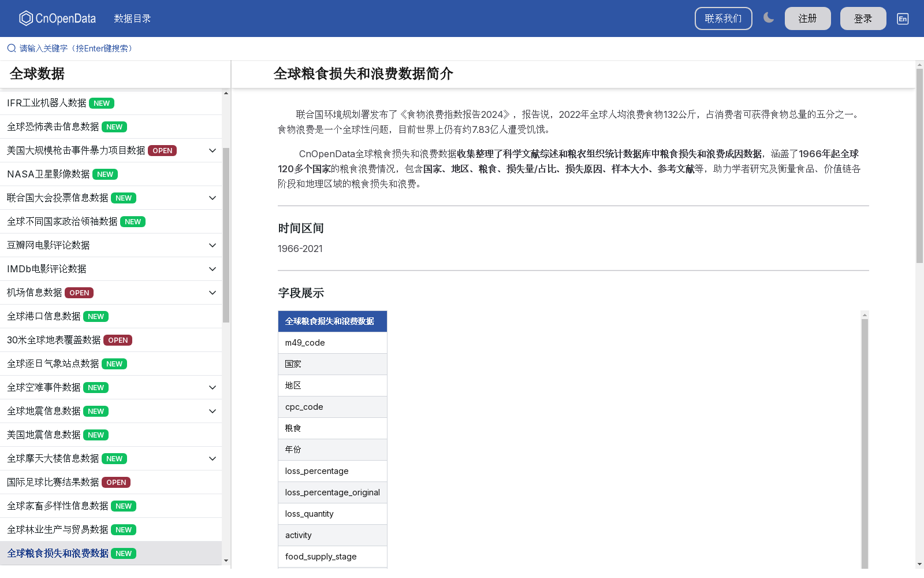The width and height of the screenshot is (924, 578).
Task: Expand the IMDb电影评论数据 entry
Action: (212, 269)
